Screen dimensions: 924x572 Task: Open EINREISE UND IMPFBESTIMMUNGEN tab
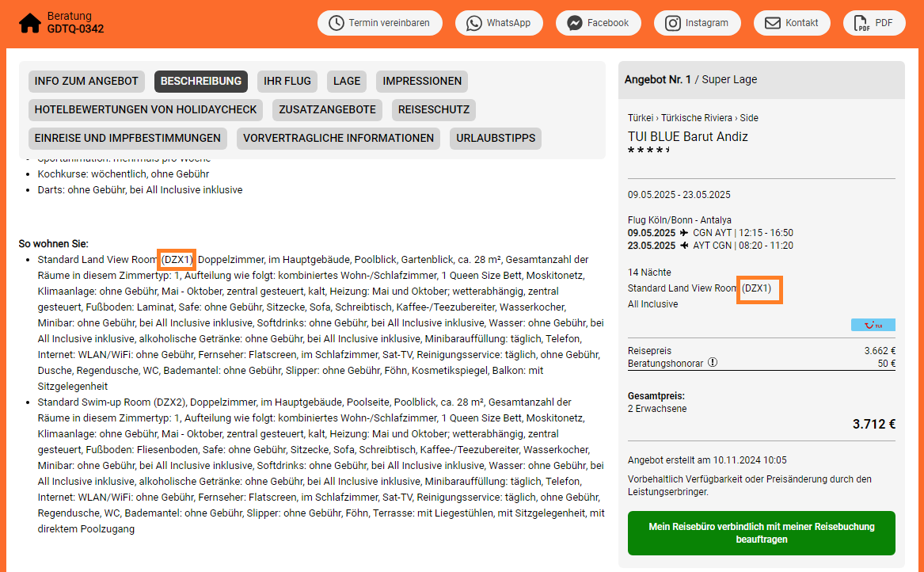128,138
